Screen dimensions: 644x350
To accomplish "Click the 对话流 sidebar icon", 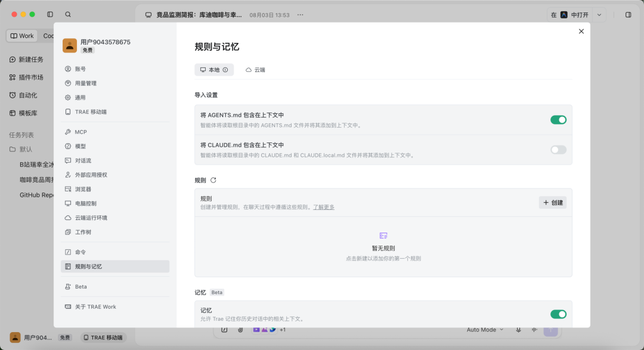I will coord(68,160).
